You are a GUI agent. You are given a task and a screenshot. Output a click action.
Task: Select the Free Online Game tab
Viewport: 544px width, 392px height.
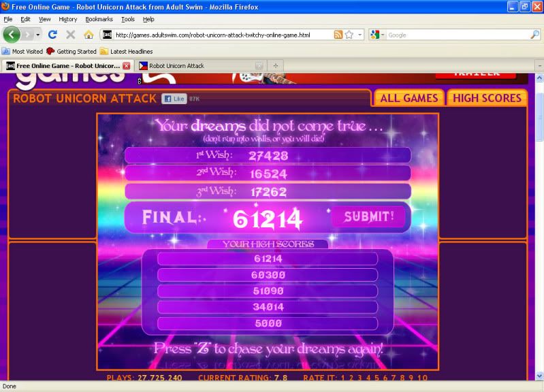tap(67, 65)
